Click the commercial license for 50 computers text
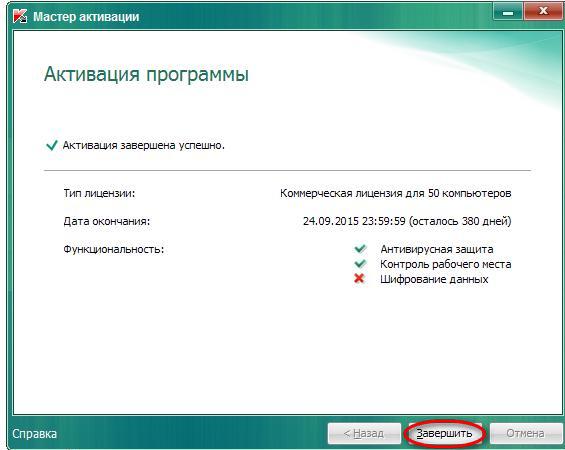The height and width of the screenshot is (450, 565). (396, 193)
